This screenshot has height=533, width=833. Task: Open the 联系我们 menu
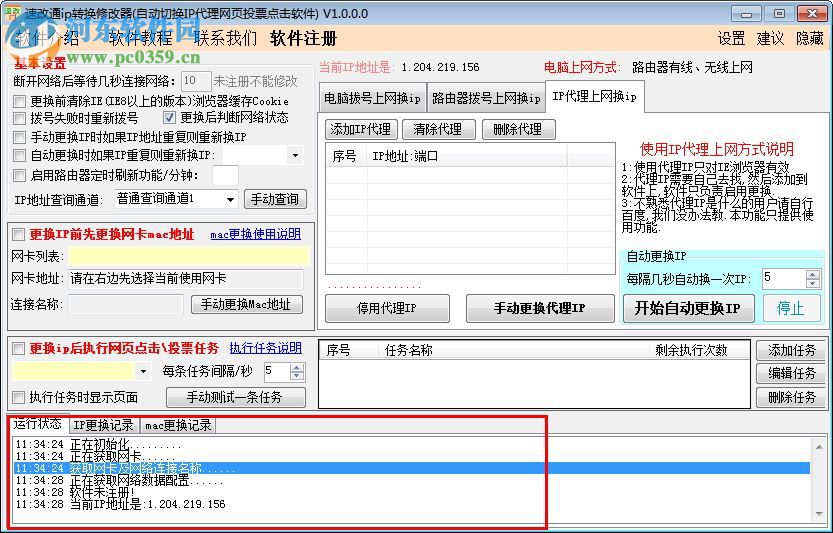225,38
